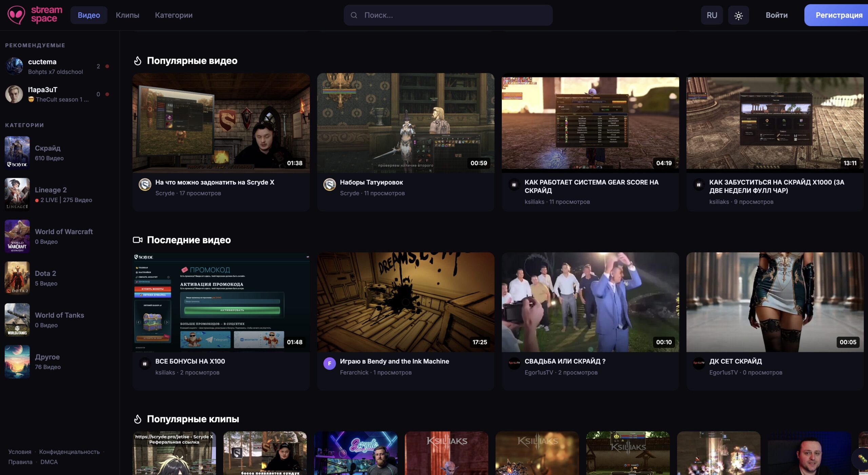Click the Stream Space logo
Screen dimensions: 868x475
click(35, 15)
